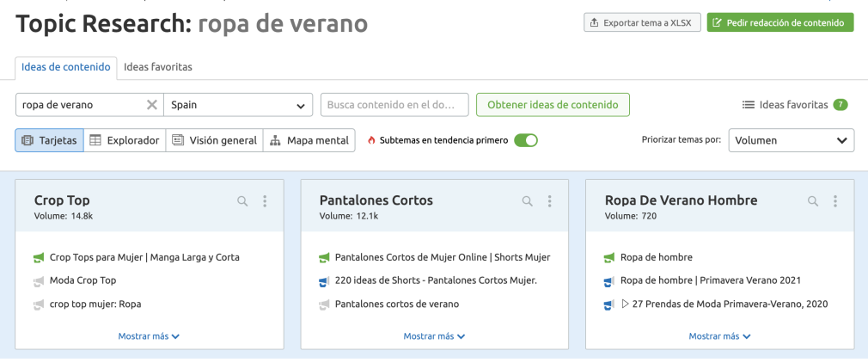Click the search icon on Pantalones Cortos card
The width and height of the screenshot is (868, 363).
(x=528, y=201)
